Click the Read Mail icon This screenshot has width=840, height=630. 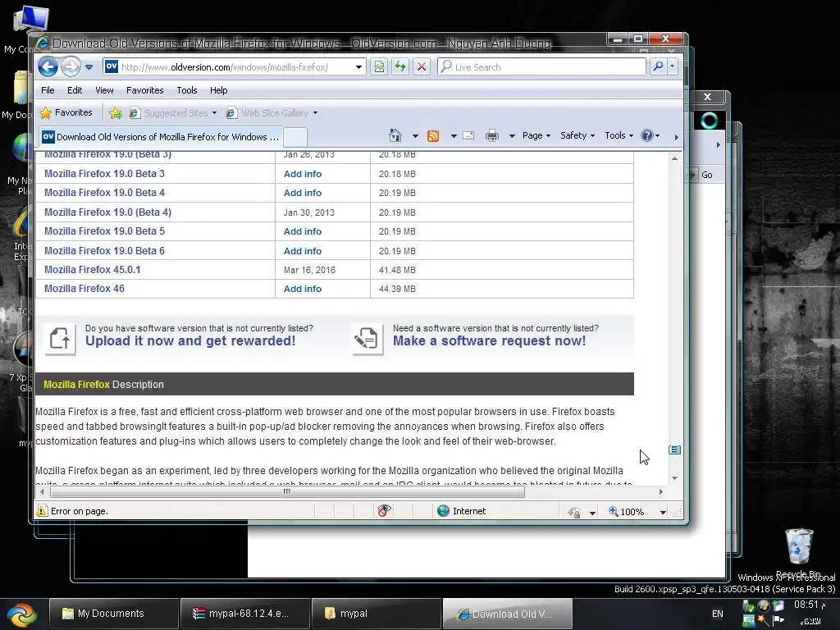click(468, 135)
